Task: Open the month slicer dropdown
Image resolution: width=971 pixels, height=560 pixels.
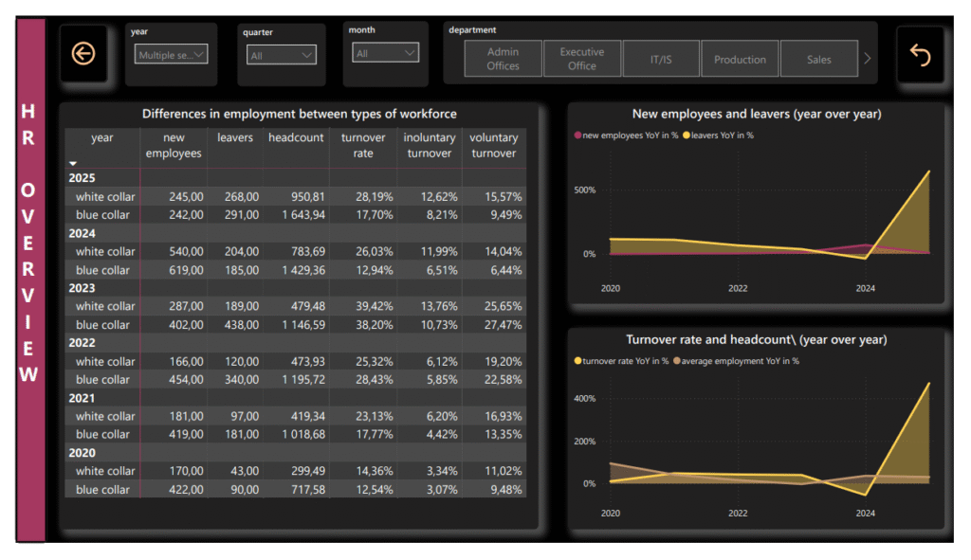Action: coord(408,55)
